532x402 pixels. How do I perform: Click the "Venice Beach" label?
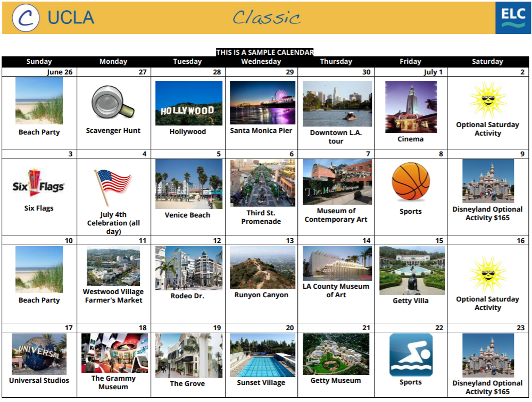click(187, 215)
